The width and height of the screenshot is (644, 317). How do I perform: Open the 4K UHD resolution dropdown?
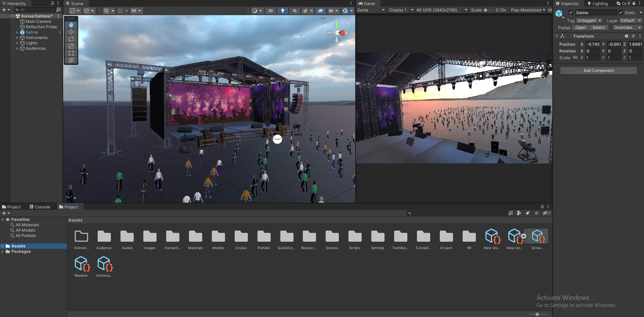tap(442, 10)
